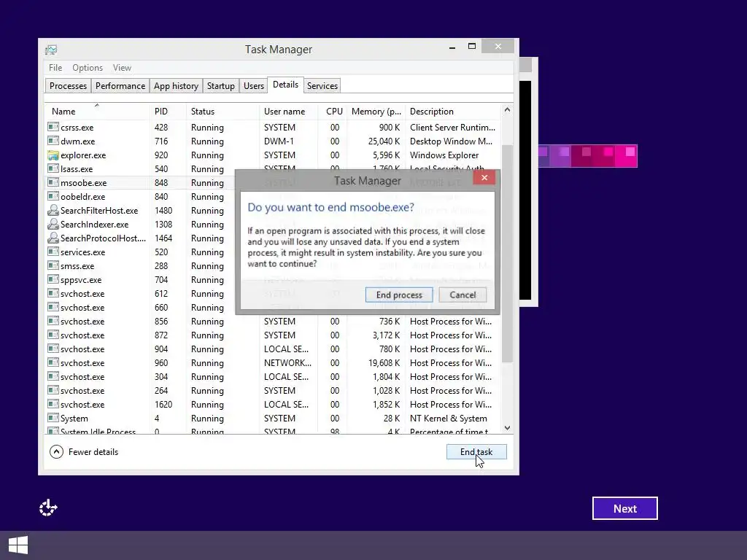Open the View menu
Image resolution: width=747 pixels, height=560 pixels.
(x=122, y=68)
